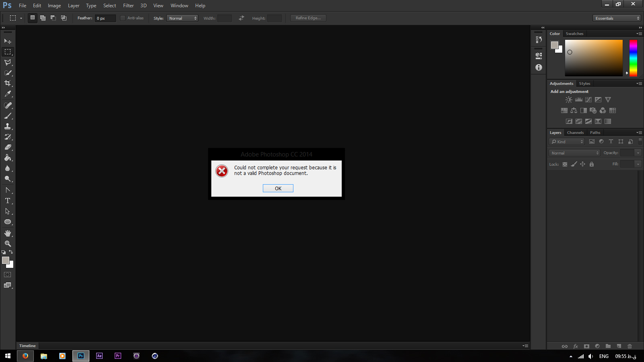
Task: Open the marquee Style dropdown
Action: 182,18
